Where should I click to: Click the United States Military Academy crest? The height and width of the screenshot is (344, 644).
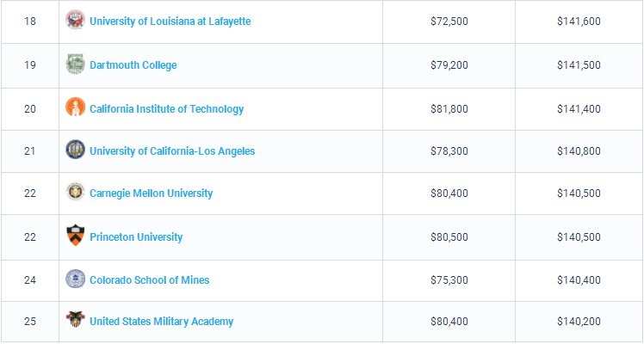76,321
